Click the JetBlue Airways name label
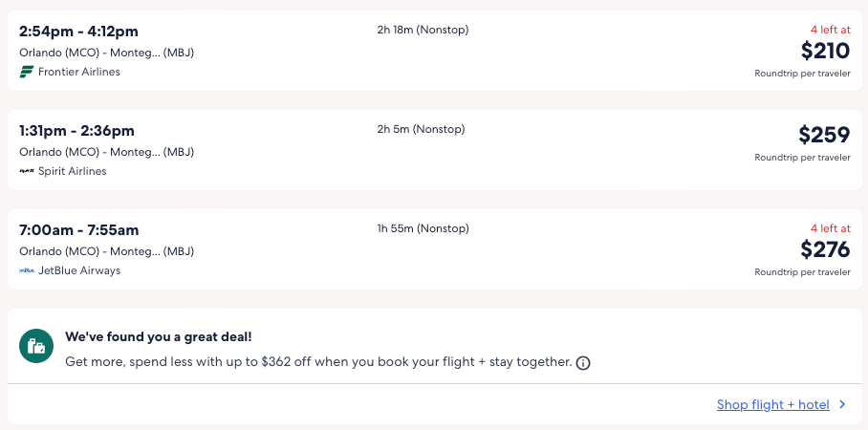The image size is (868, 430). pyautogui.click(x=79, y=270)
